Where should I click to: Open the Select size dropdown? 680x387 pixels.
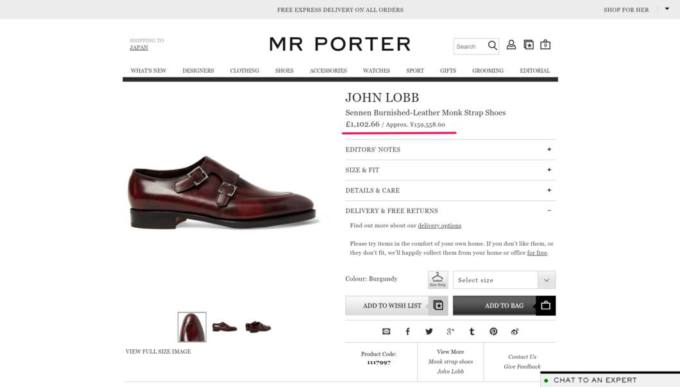(504, 280)
